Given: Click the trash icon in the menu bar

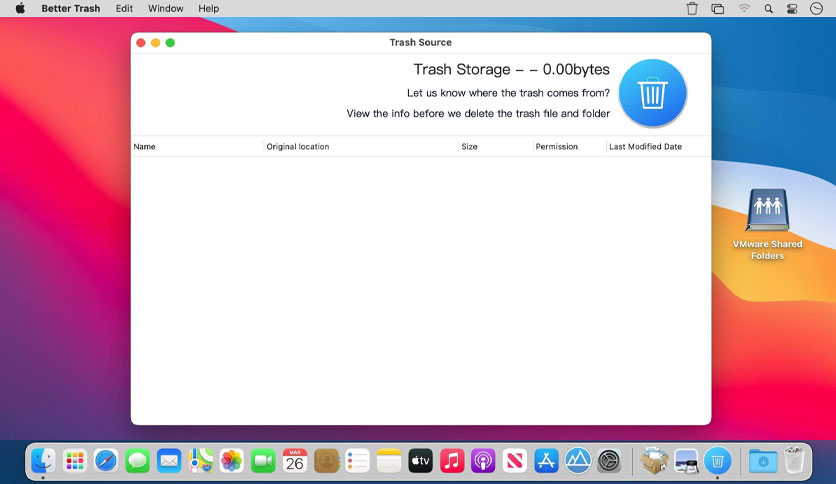Looking at the screenshot, I should pos(692,9).
